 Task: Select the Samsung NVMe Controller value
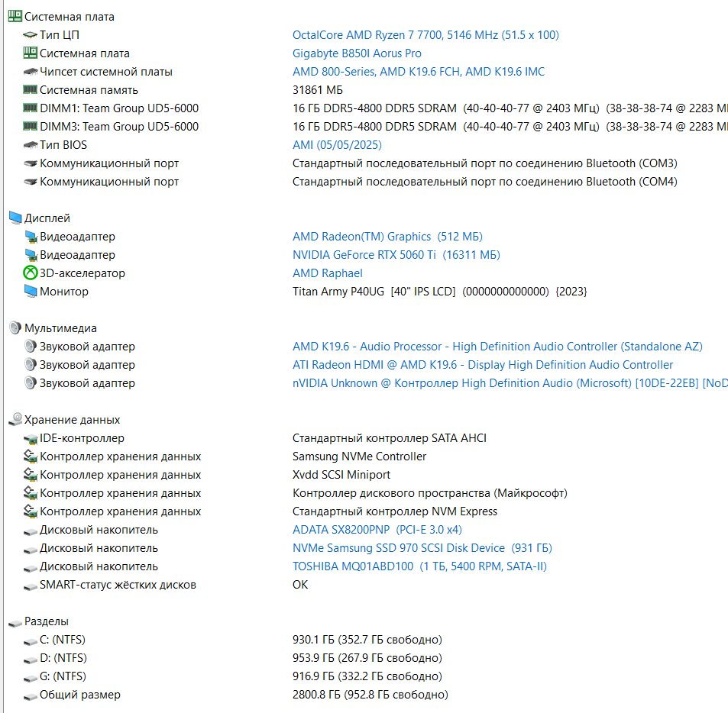click(359, 457)
